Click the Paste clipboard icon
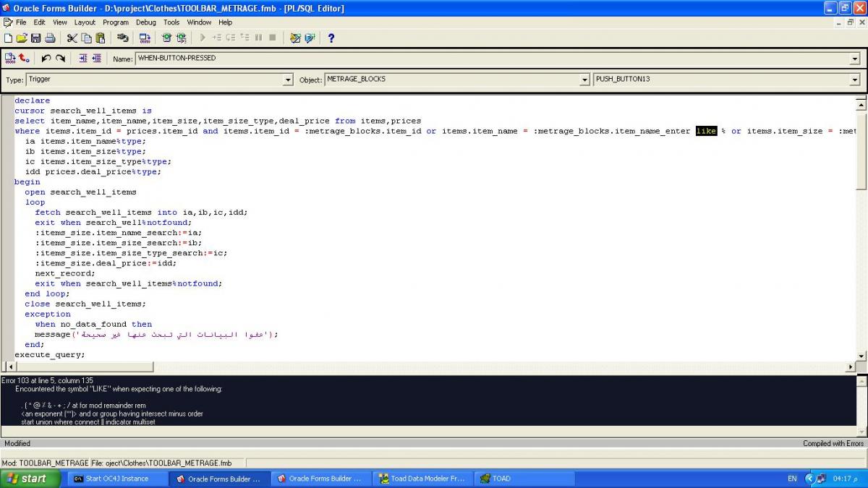The width and height of the screenshot is (868, 488). 101,38
